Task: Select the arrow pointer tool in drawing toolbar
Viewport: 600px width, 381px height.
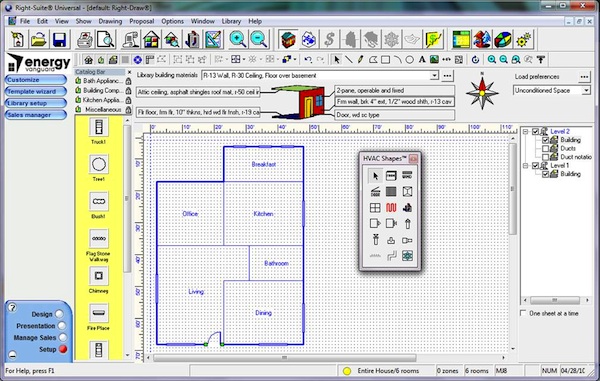Action: click(337, 60)
